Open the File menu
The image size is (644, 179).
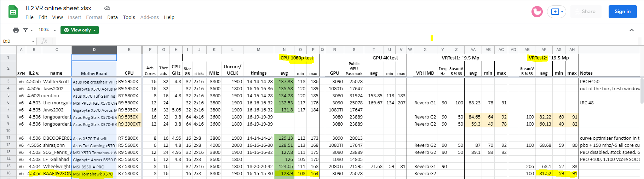click(29, 17)
